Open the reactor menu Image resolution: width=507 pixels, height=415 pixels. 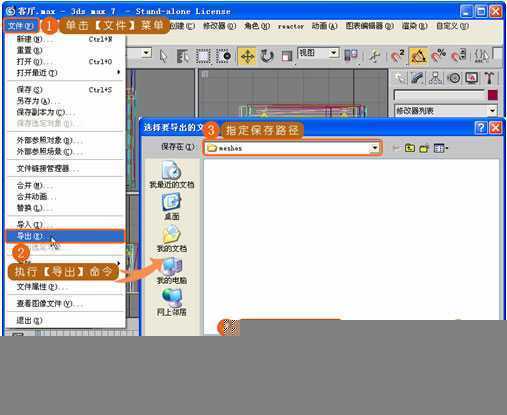click(291, 26)
